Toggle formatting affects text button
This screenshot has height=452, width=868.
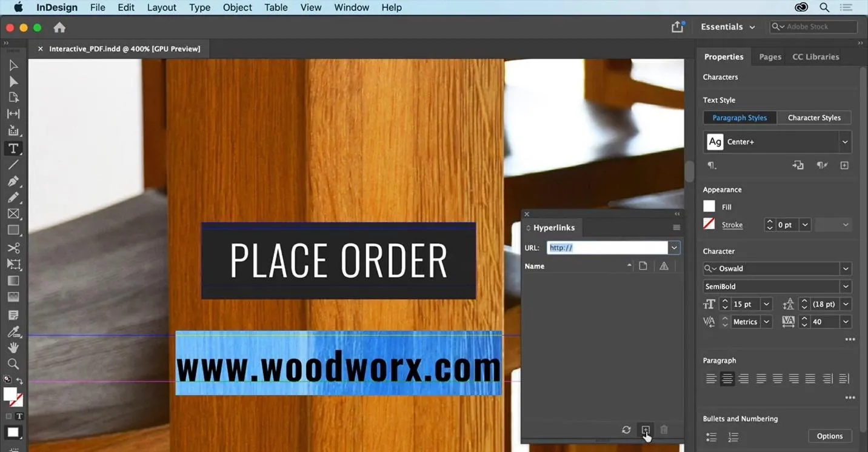tap(19, 416)
